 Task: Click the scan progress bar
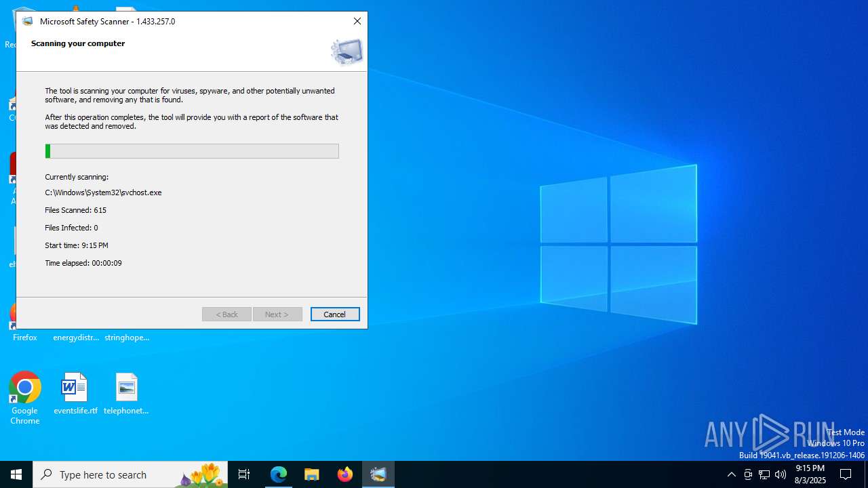(192, 151)
